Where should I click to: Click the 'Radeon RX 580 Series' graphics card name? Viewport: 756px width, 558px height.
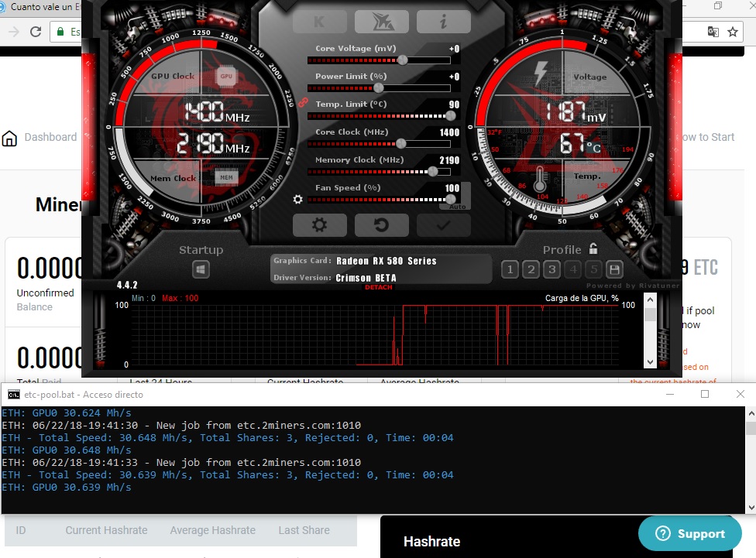tap(387, 261)
